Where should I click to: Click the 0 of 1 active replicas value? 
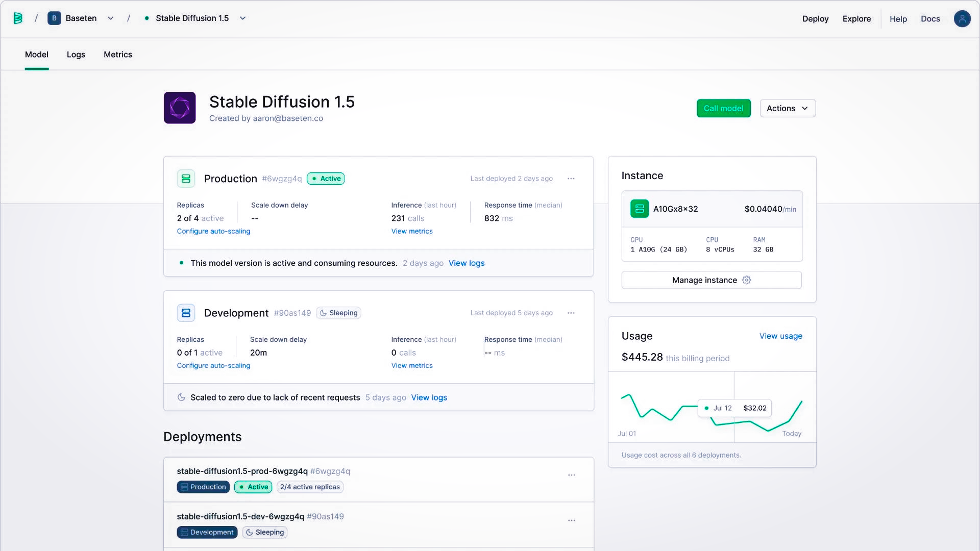pyautogui.click(x=200, y=353)
